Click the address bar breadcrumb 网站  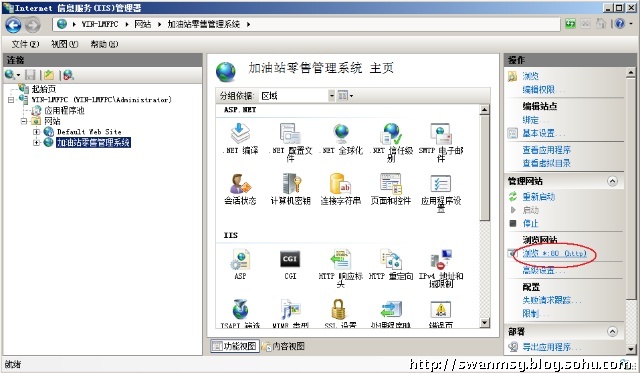click(x=142, y=24)
